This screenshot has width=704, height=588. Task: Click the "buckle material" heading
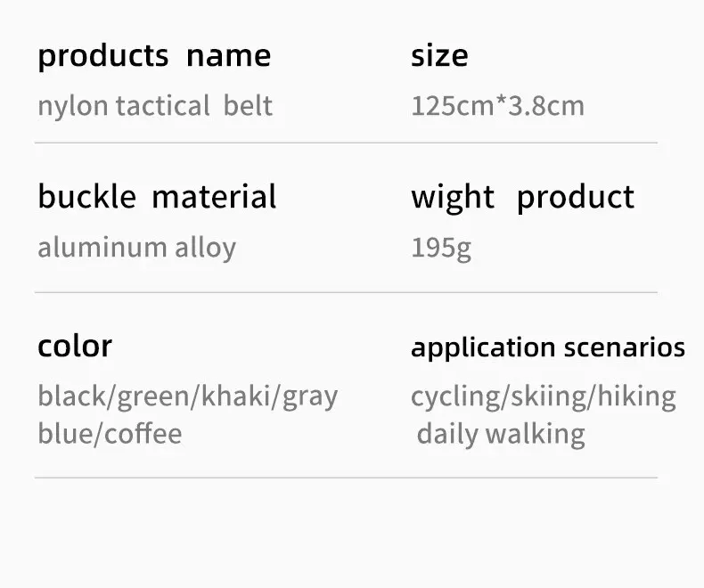click(x=157, y=197)
